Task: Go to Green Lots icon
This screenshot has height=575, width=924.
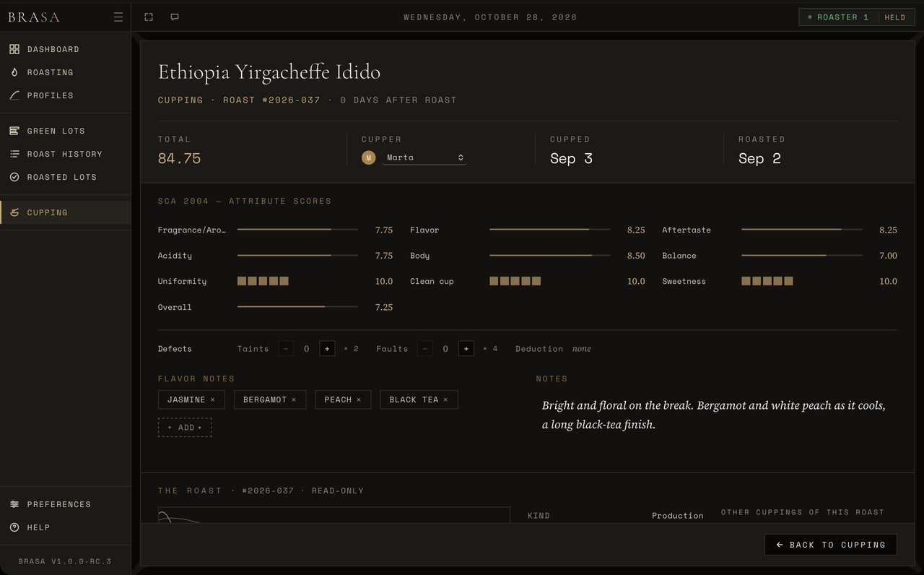Action: point(14,131)
